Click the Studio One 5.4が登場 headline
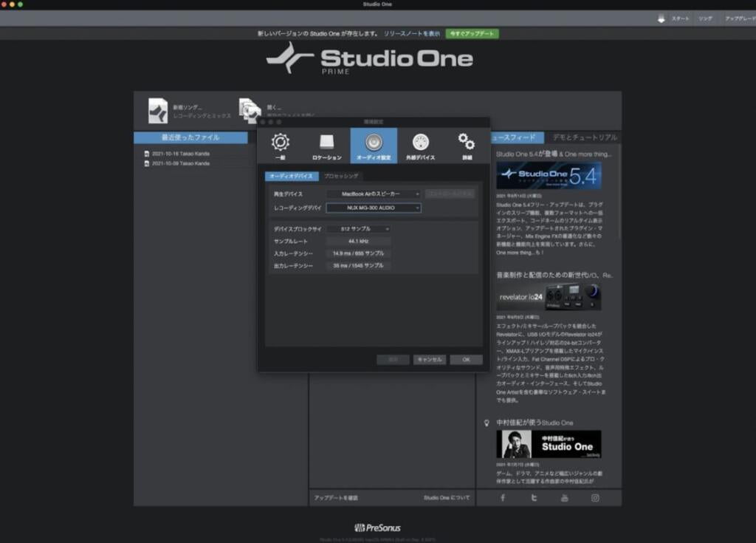756x543 pixels. 554,154
